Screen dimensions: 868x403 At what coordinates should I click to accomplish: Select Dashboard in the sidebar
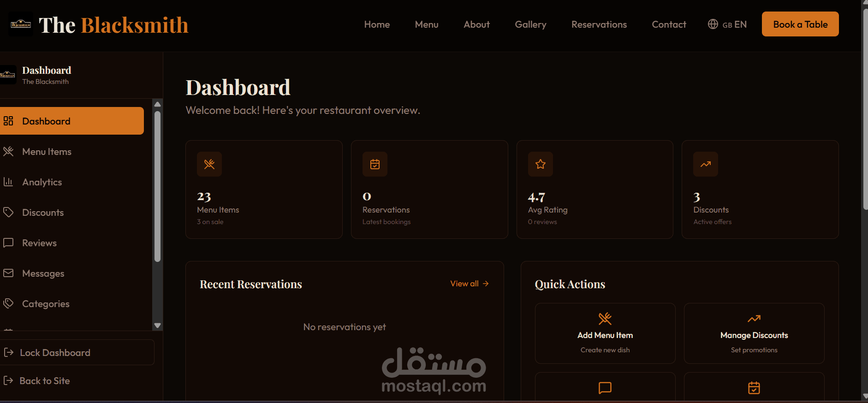(72, 121)
